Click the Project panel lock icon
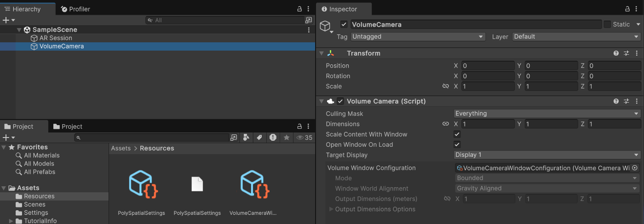644x224 pixels. coord(300,126)
